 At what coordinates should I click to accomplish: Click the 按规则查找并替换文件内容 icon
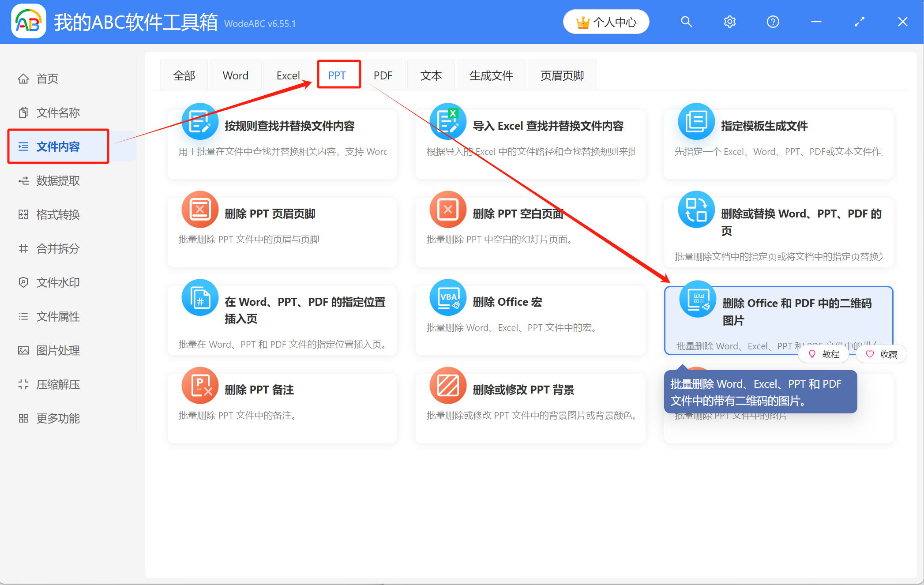coord(199,121)
